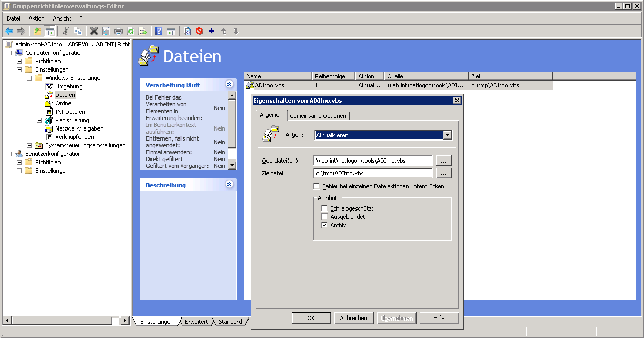The height and width of the screenshot is (338, 644).
Task: Click the red disable (stop) icon
Action: [x=199, y=31]
